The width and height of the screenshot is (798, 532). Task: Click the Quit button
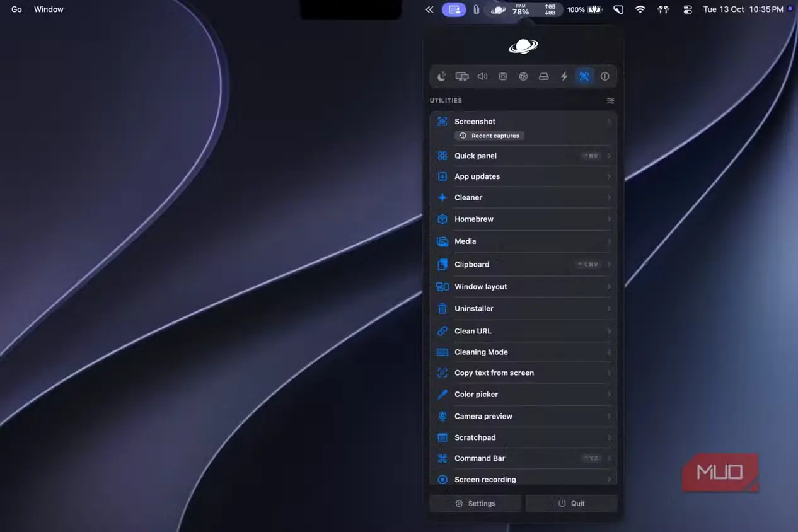571,504
